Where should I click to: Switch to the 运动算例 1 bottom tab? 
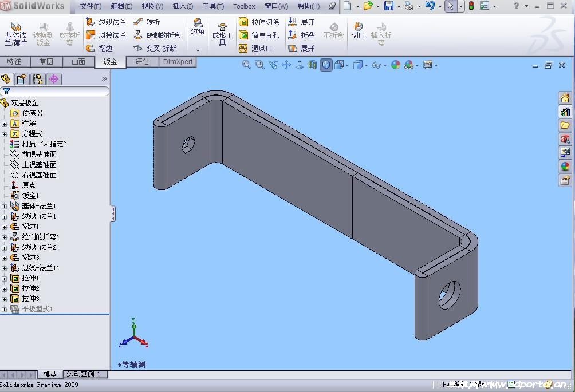coord(86,374)
